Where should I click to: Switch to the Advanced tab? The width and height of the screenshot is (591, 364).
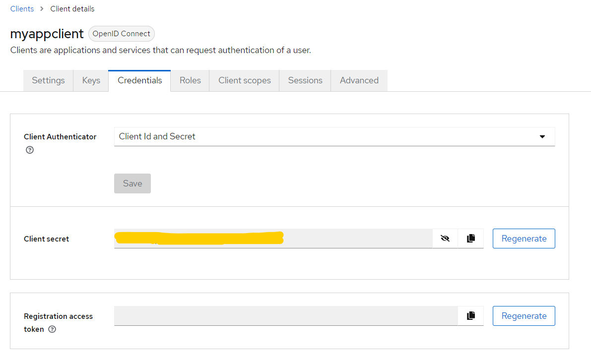pyautogui.click(x=359, y=80)
